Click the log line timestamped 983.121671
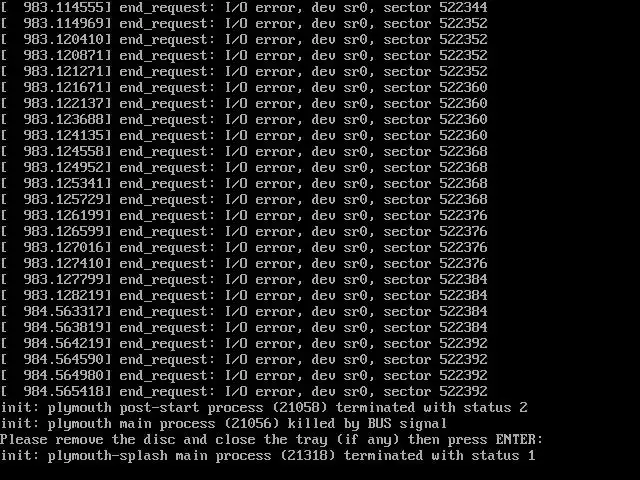 pos(244,88)
